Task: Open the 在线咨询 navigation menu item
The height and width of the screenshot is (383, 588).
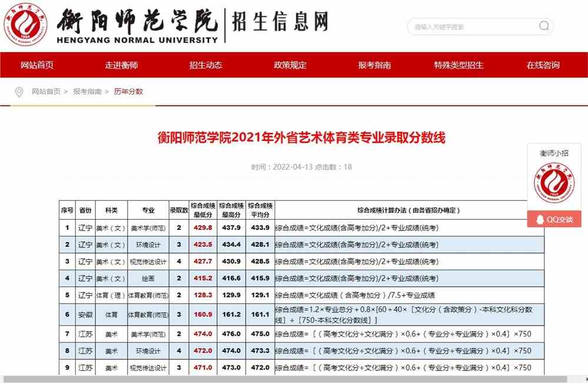Action: pos(543,65)
